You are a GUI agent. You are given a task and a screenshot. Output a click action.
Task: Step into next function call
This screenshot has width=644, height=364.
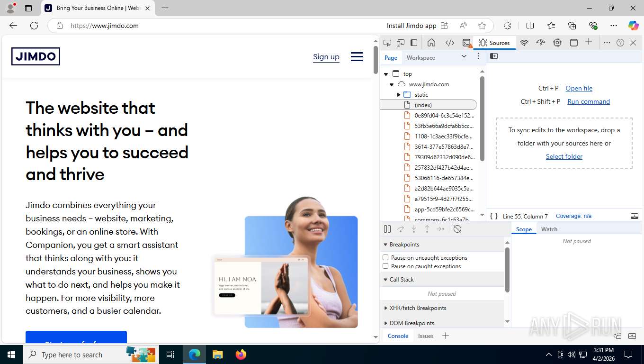click(414, 229)
